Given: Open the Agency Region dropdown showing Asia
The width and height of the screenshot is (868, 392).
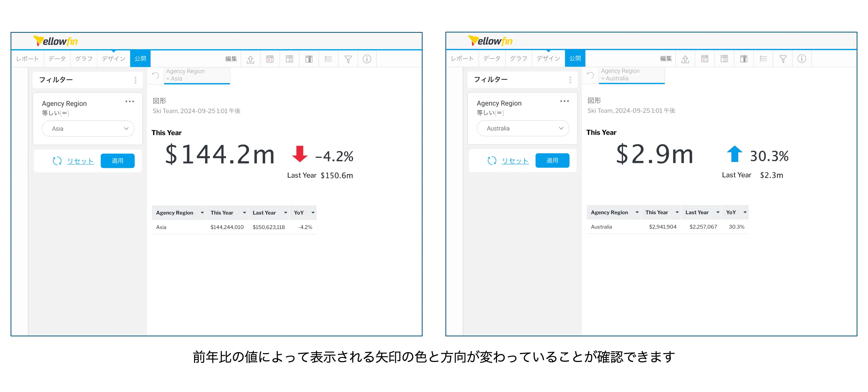Looking at the screenshot, I should point(88,128).
